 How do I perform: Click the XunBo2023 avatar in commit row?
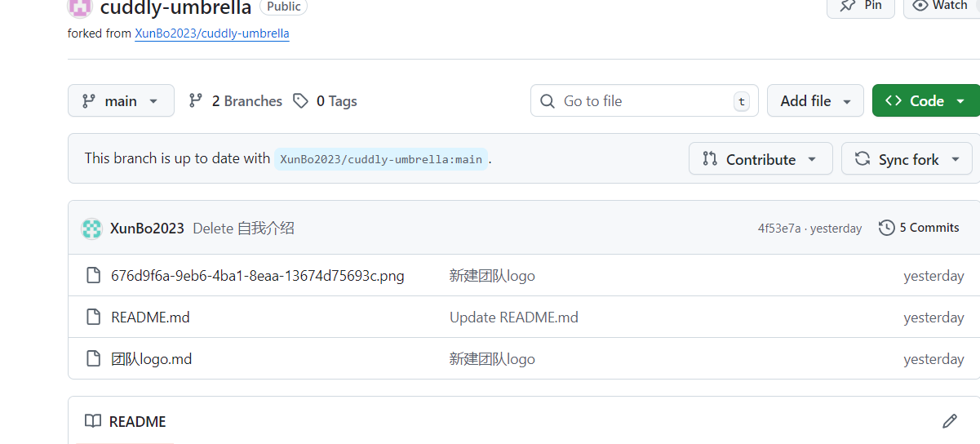(91, 229)
